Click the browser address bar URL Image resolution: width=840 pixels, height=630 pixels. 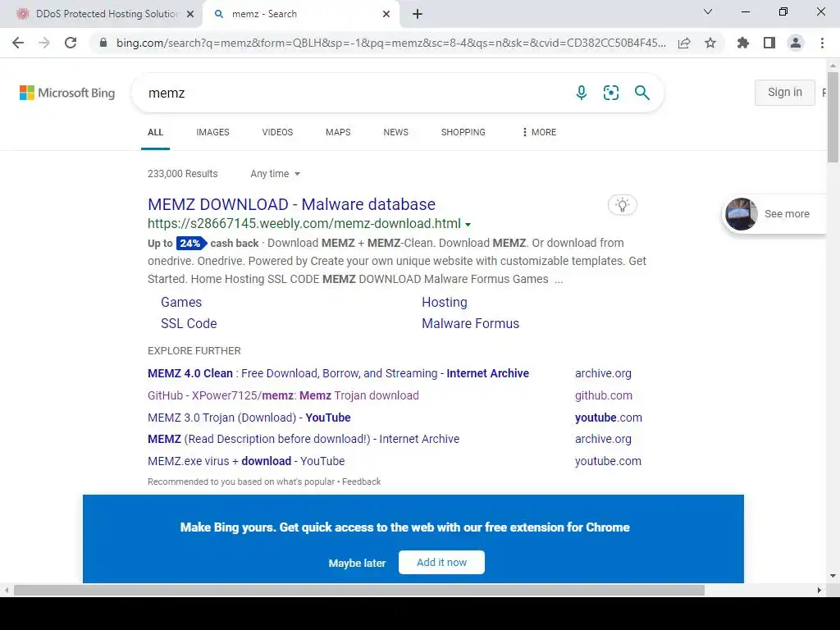[x=391, y=43]
